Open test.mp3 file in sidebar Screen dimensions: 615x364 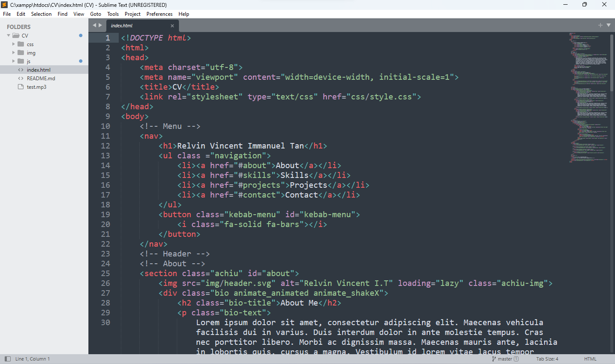click(36, 87)
